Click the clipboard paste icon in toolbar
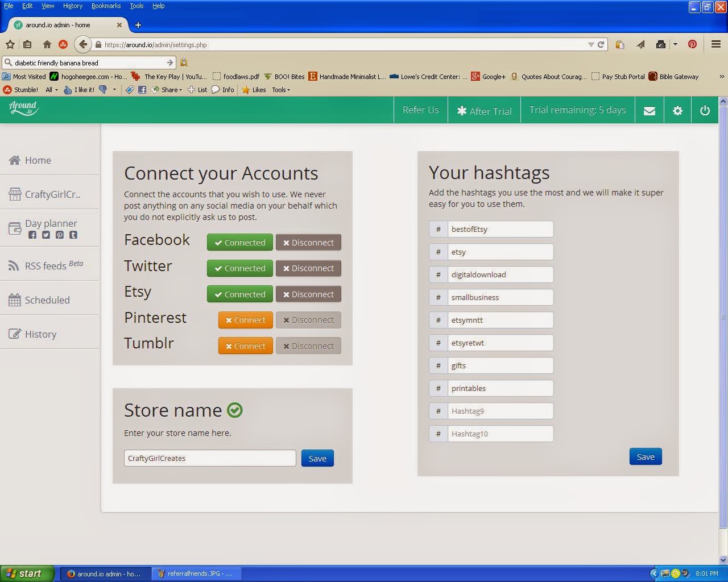Screen dimensions: 728x582 620,44
